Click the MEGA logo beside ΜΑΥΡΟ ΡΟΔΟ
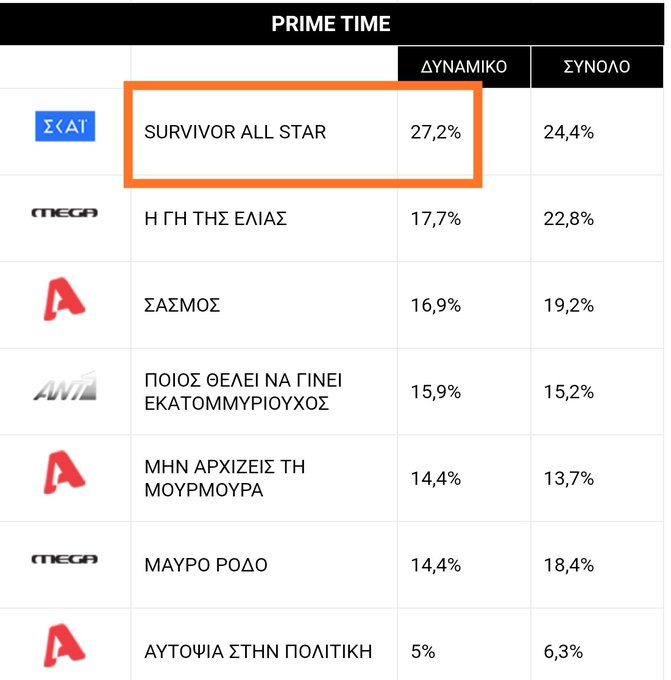The width and height of the screenshot is (671, 680). [x=65, y=559]
